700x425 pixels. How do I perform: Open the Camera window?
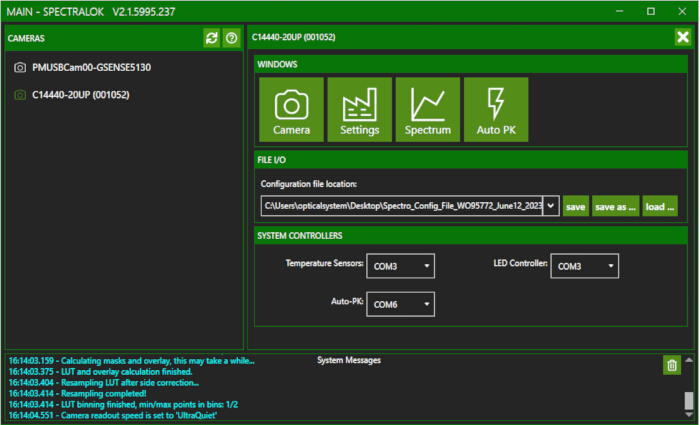click(x=292, y=109)
